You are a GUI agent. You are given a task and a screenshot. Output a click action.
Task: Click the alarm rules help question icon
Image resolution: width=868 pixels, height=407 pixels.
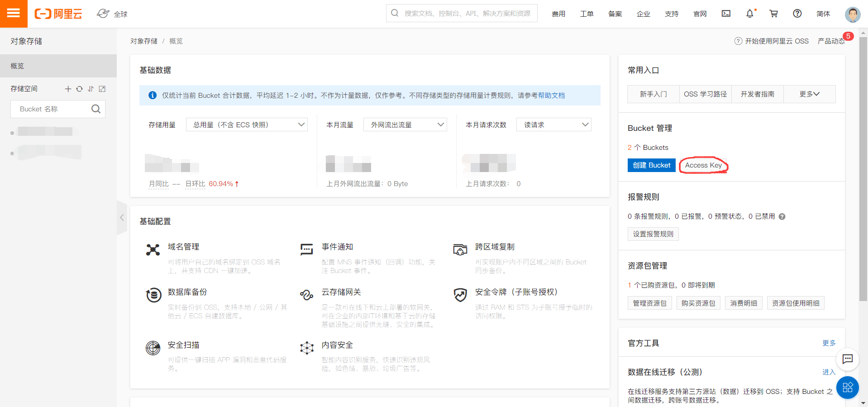click(x=782, y=216)
